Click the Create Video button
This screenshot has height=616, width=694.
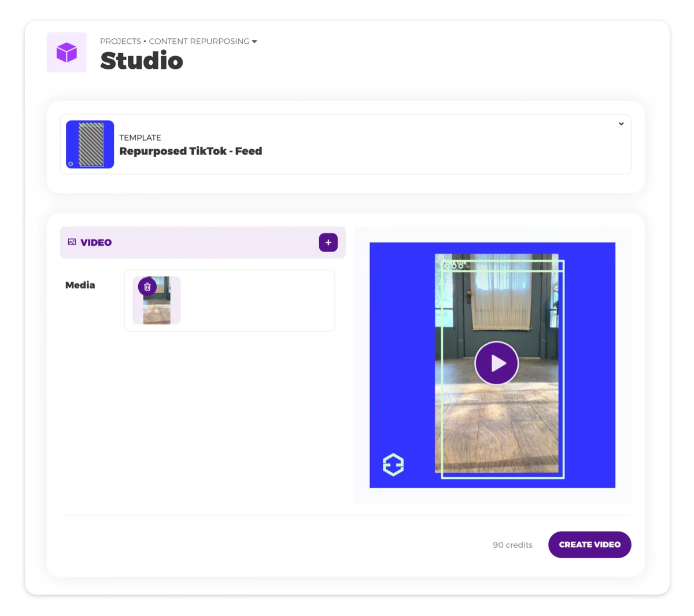[x=589, y=545]
